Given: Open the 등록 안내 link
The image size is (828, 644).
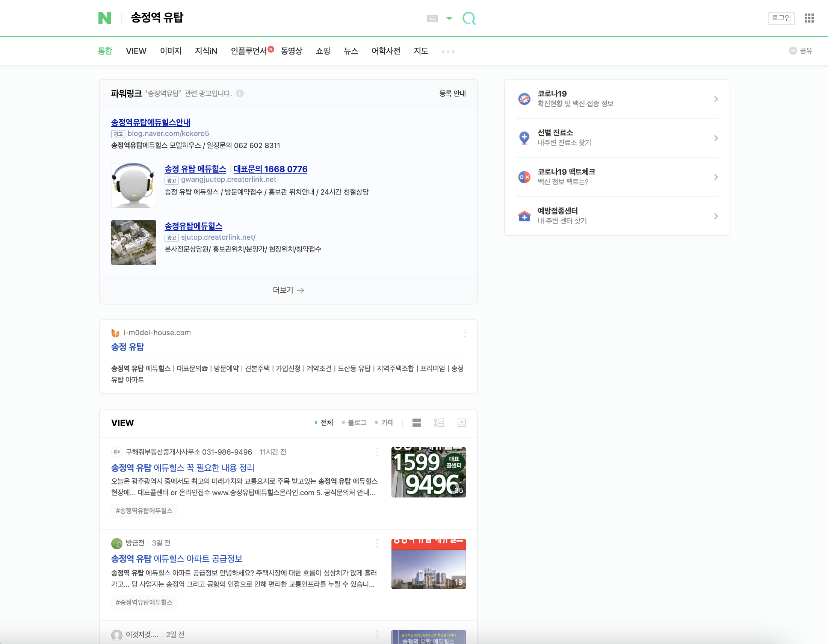Looking at the screenshot, I should [452, 93].
